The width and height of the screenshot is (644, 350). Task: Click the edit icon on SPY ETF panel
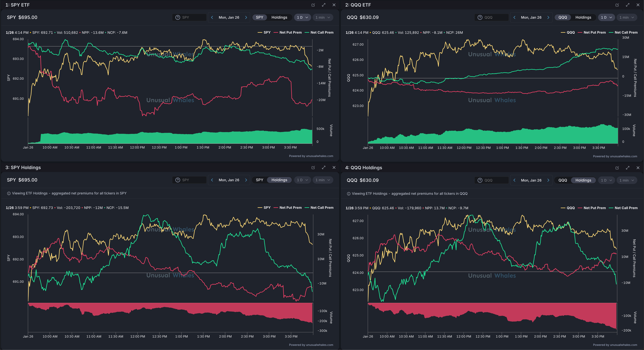coord(313,5)
